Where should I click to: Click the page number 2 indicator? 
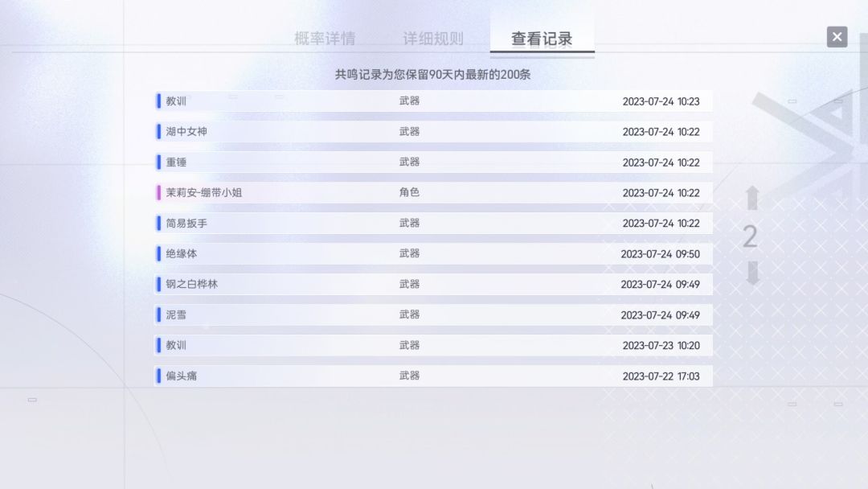(x=750, y=237)
